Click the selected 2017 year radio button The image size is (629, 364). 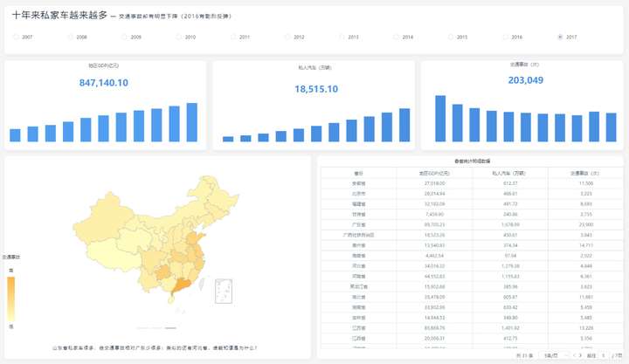pos(560,37)
